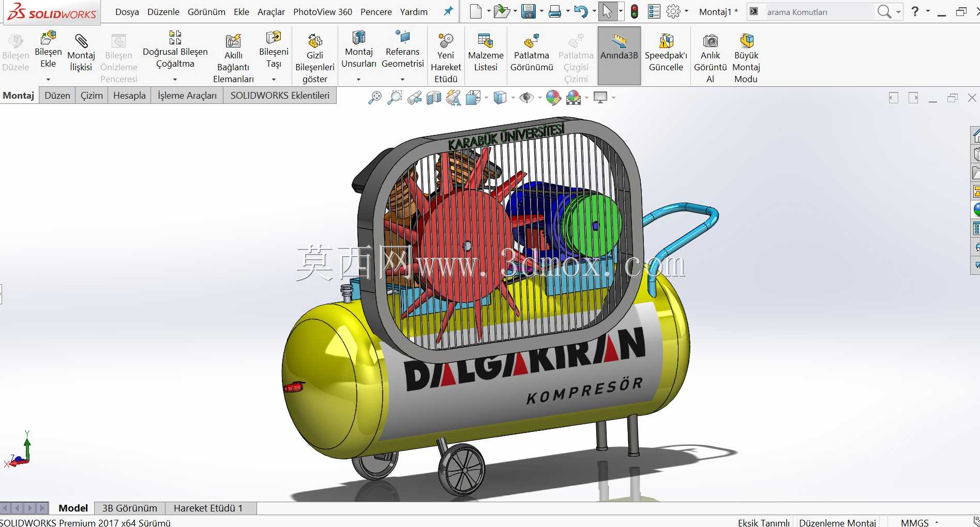
Task: Toggle Hide/Show Items eye icon
Action: coord(526,98)
